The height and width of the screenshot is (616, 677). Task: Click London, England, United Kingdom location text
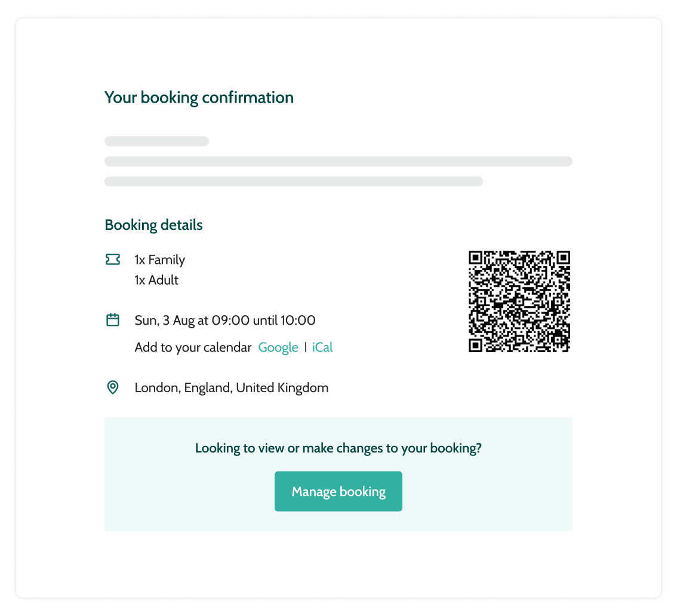[232, 387]
